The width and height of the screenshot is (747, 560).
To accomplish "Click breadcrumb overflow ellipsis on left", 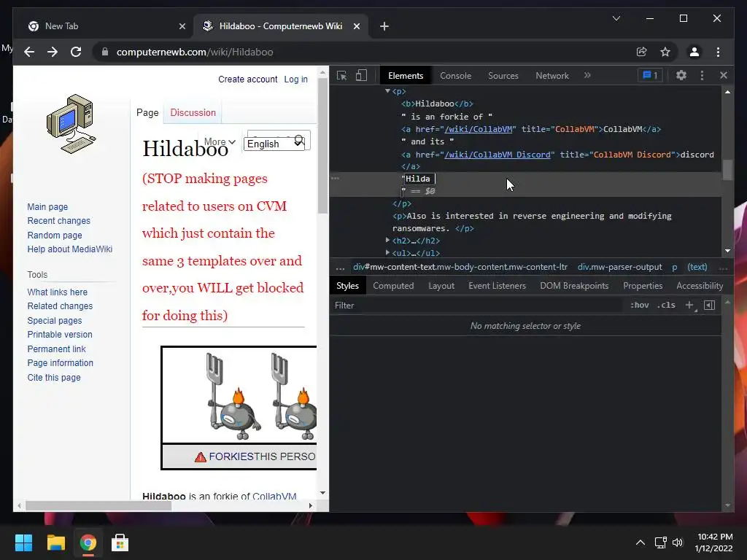I will pos(340,267).
